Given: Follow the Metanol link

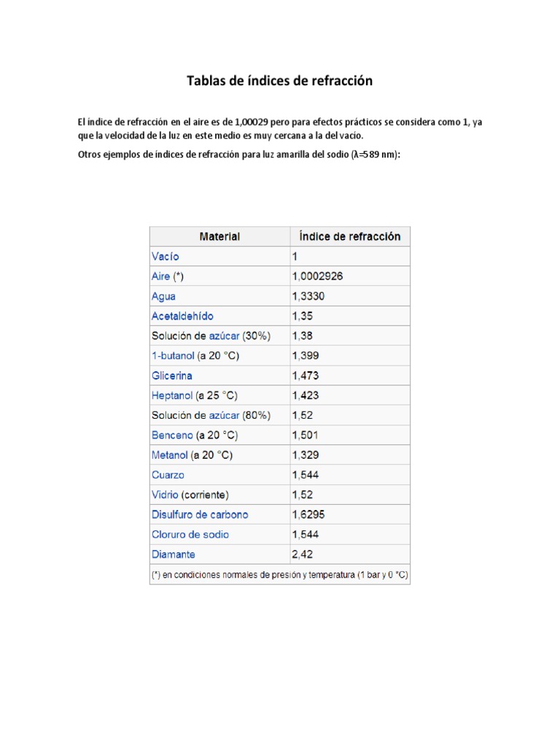Looking at the screenshot, I should click(169, 455).
